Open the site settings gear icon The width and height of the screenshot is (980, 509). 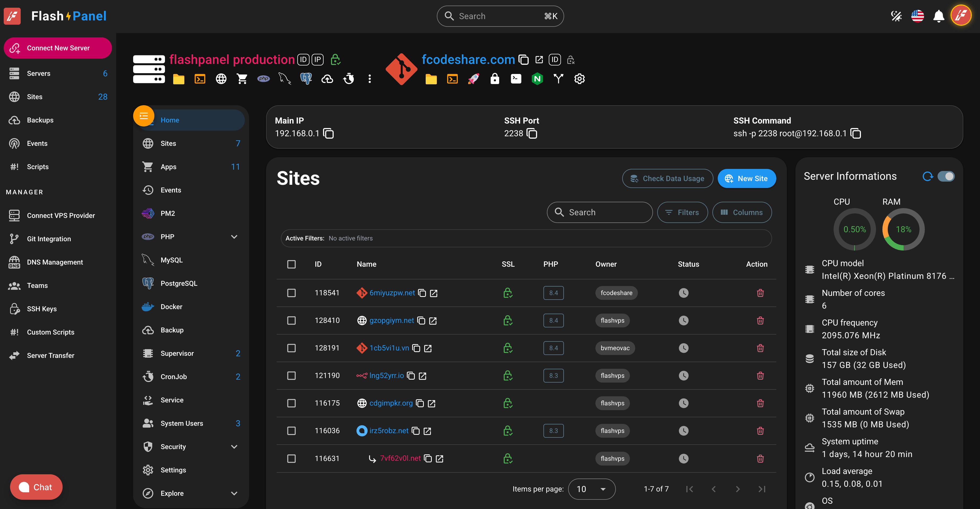579,79
